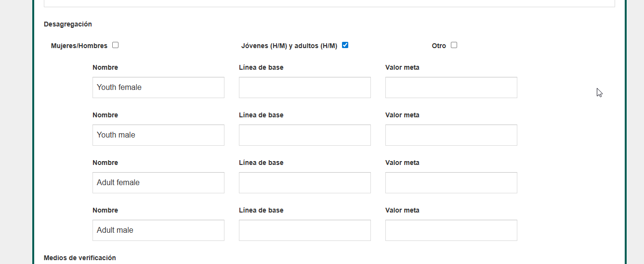Focus Línea de base input for Youth female

(304, 88)
